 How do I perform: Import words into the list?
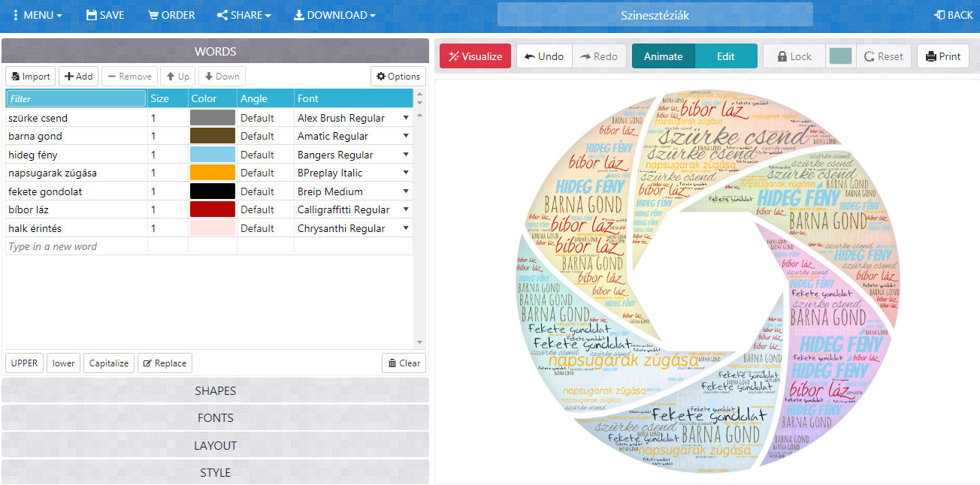[x=31, y=77]
